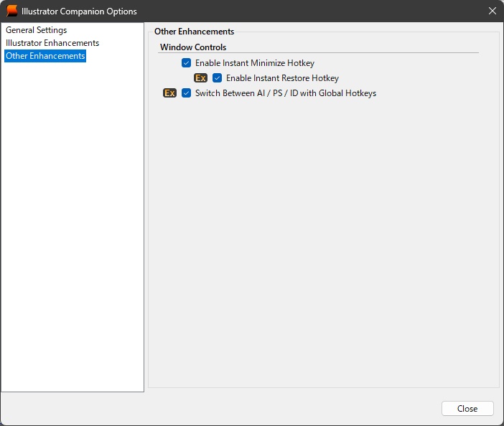
Task: Click the Switch Between AI / PS / ID with Global Hotkeys label
Action: pyautogui.click(x=286, y=93)
